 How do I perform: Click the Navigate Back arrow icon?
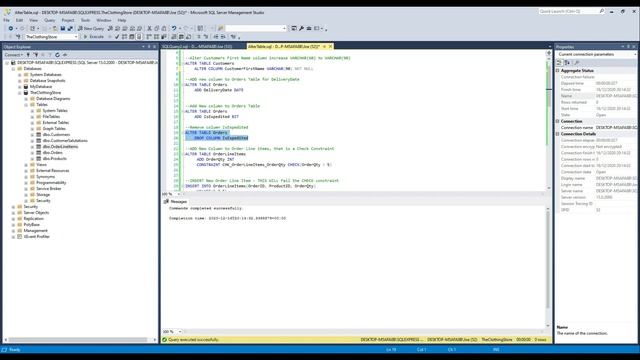click(x=11, y=29)
